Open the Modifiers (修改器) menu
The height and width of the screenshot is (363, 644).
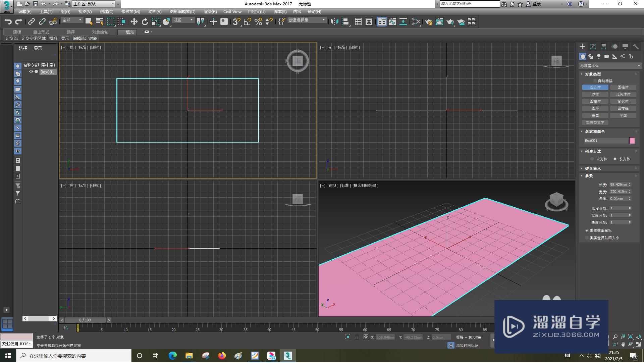pyautogui.click(x=131, y=12)
